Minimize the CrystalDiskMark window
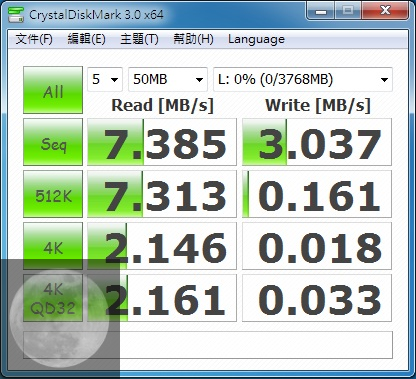The height and width of the screenshot is (379, 416). (321, 11)
